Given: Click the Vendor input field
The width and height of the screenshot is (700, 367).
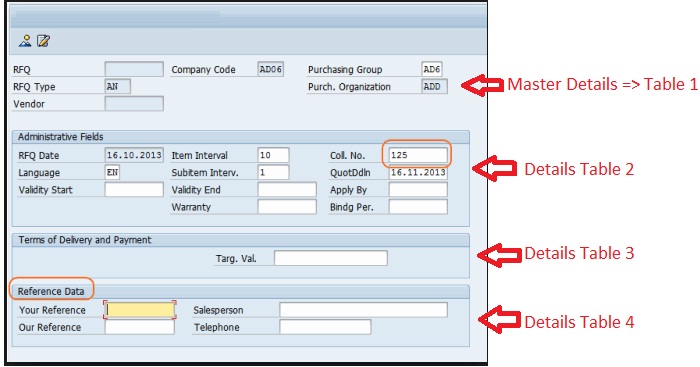Looking at the screenshot, I should (134, 104).
